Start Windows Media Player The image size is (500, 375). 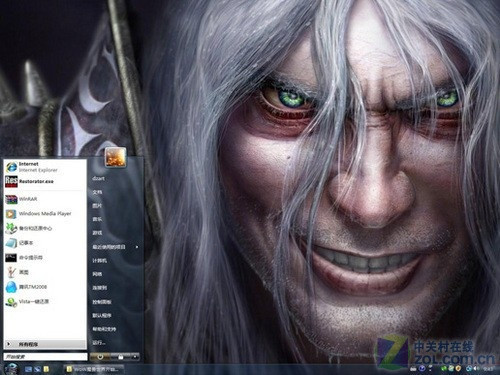[45, 214]
